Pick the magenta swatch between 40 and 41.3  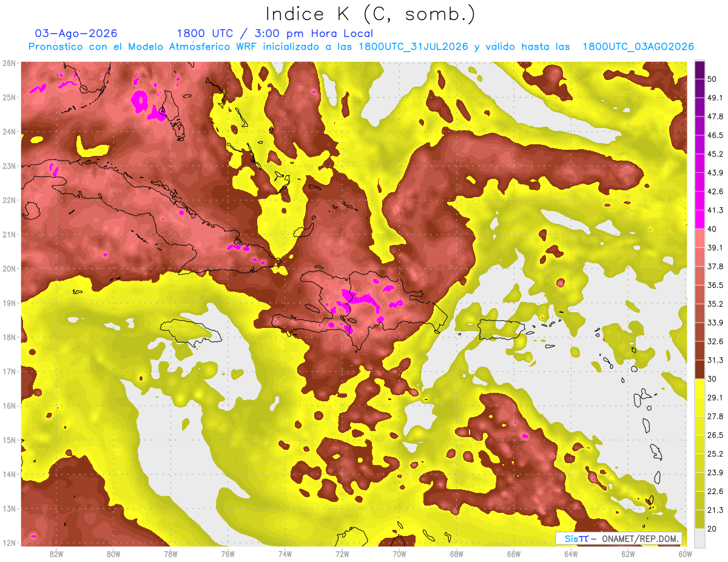700,219
